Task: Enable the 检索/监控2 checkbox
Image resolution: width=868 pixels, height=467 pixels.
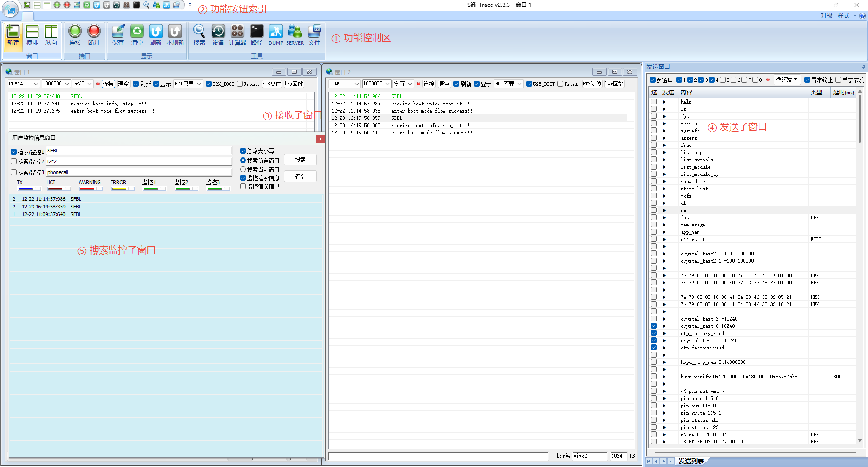Action: (14, 161)
